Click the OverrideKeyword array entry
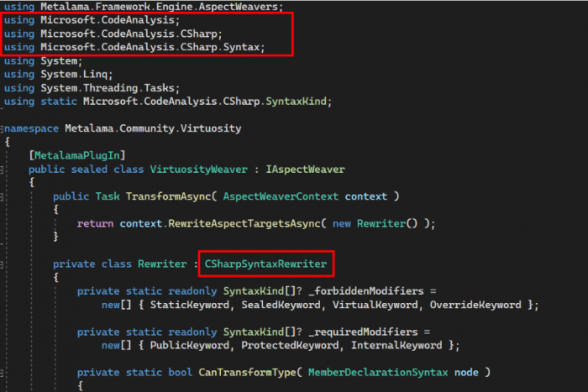Screen dimensions: 588x392 click(x=475, y=305)
